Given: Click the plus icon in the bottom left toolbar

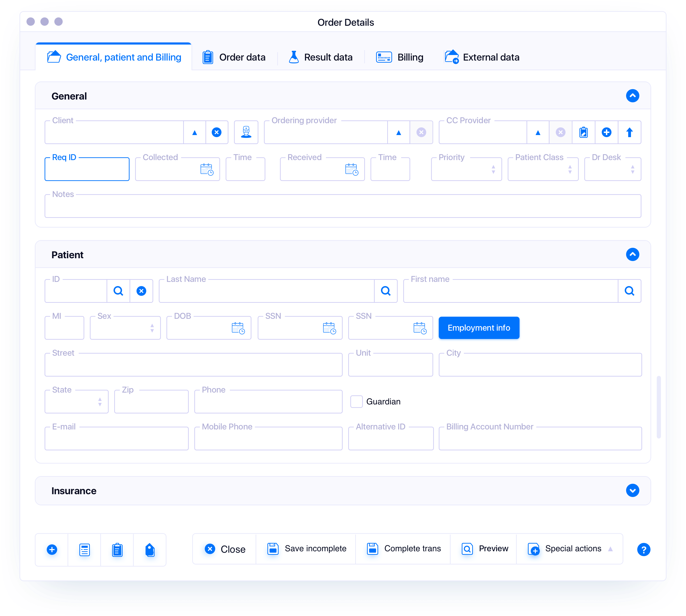Looking at the screenshot, I should pos(52,550).
